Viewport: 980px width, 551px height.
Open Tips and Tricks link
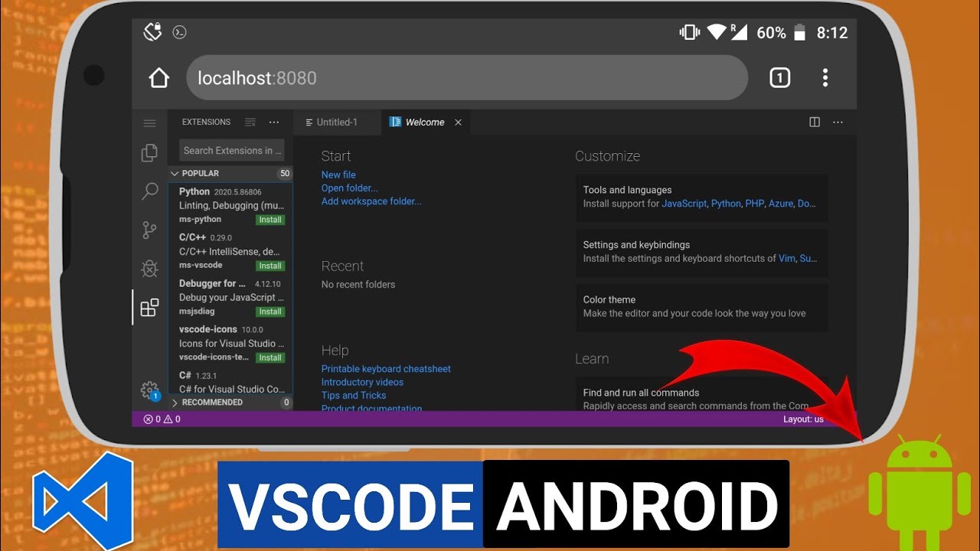point(354,396)
